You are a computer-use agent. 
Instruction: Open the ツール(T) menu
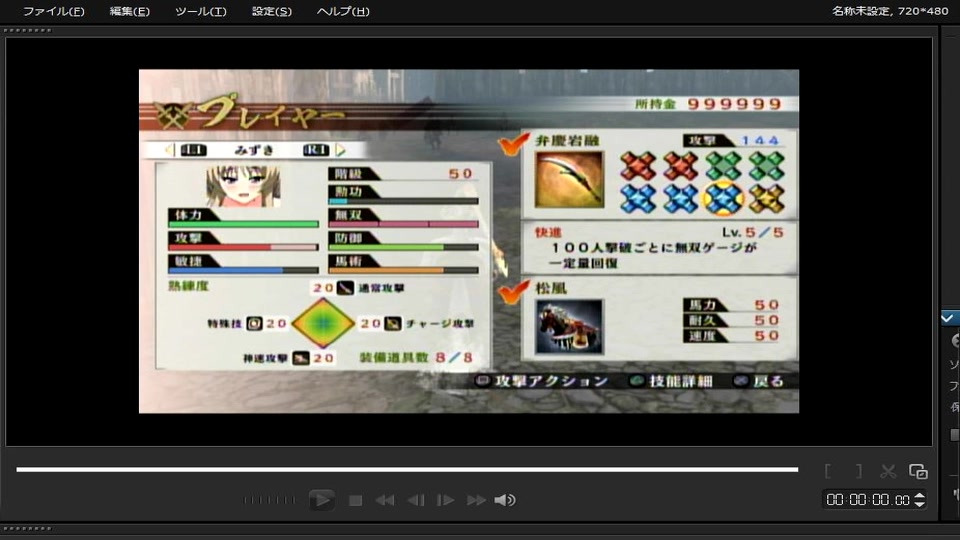[200, 11]
